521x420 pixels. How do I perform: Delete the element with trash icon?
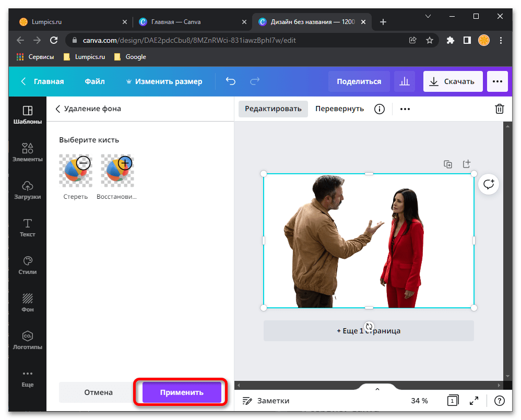tap(499, 109)
